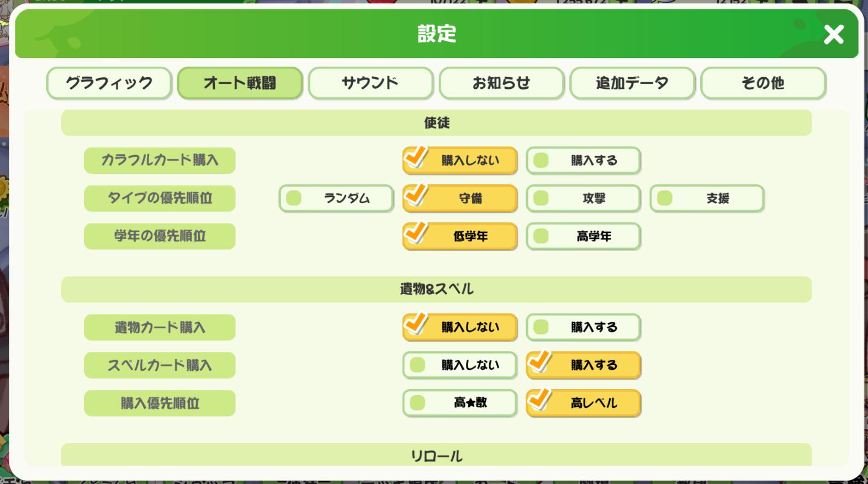868x484 pixels.
Task: Choose 高レベル for 購入優先順位
Action: 583,403
